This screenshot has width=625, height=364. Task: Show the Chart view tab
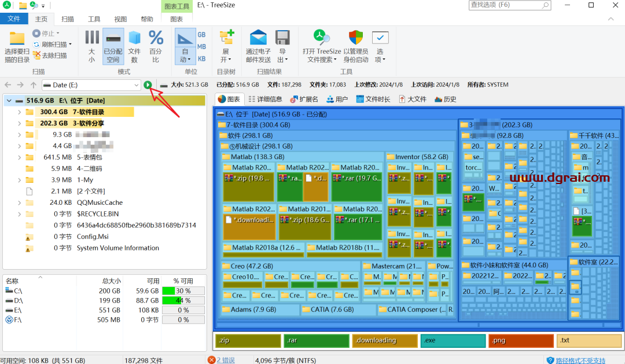[229, 100]
